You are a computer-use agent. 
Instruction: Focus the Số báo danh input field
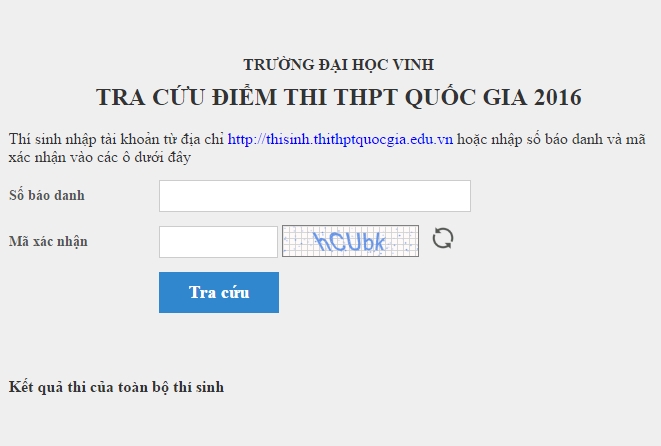point(315,196)
